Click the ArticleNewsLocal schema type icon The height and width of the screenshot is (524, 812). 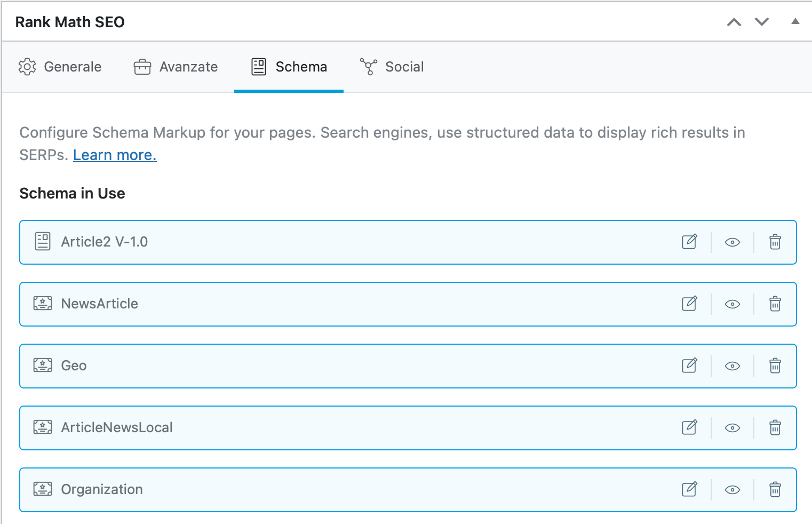[x=43, y=427]
